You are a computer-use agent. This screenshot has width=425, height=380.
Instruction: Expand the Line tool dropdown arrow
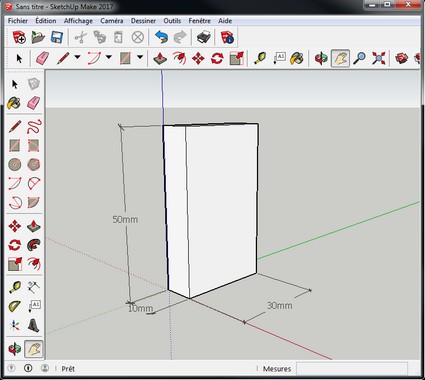77,57
